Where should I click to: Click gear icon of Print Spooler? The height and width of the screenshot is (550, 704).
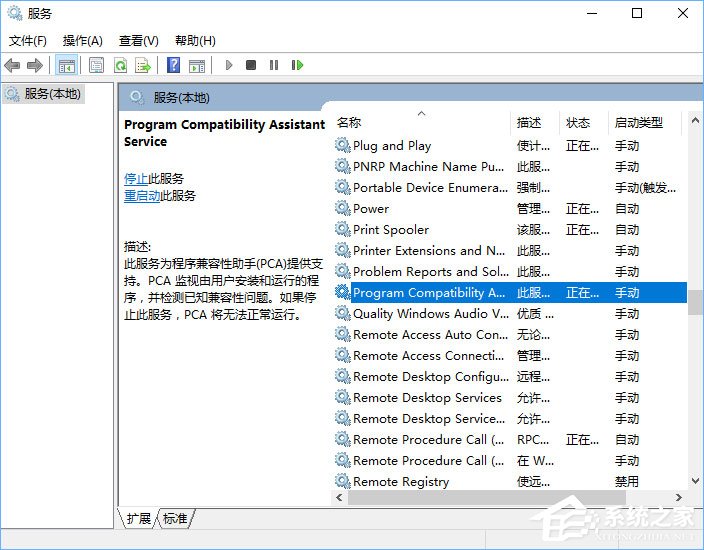[x=343, y=229]
